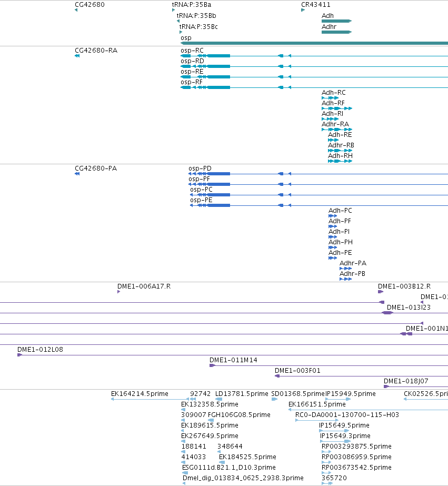Choose the ESG0111d.B21.1_D10.3prime EST
The height and width of the screenshot is (486, 448).
pos(185,473)
